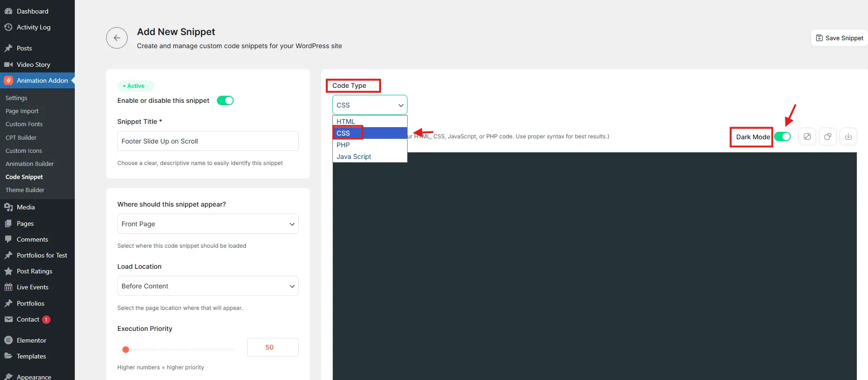Screen dimensions: 868x380
Task: Select PHP from the code type list
Action: pyautogui.click(x=343, y=145)
